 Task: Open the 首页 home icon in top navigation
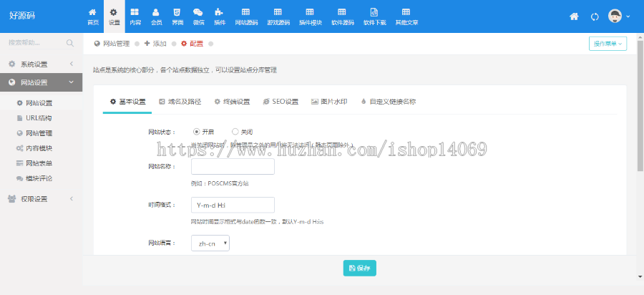point(93,12)
